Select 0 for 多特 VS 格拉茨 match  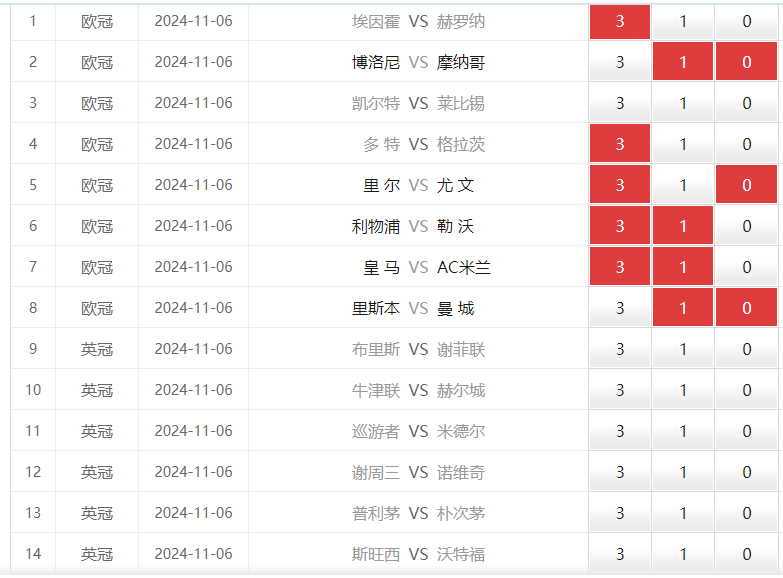[747, 144]
